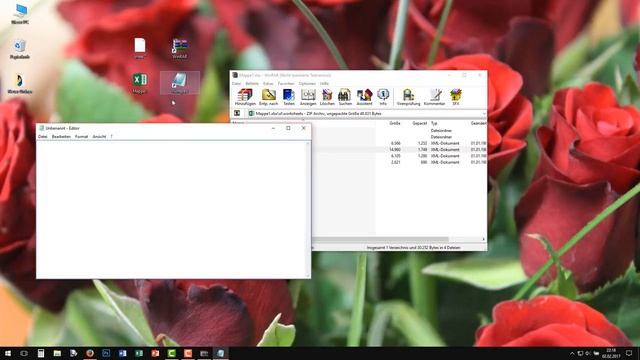Click the Kommentar icon in WinRAR toolbar
The width and height of the screenshot is (640, 360).
[434, 97]
